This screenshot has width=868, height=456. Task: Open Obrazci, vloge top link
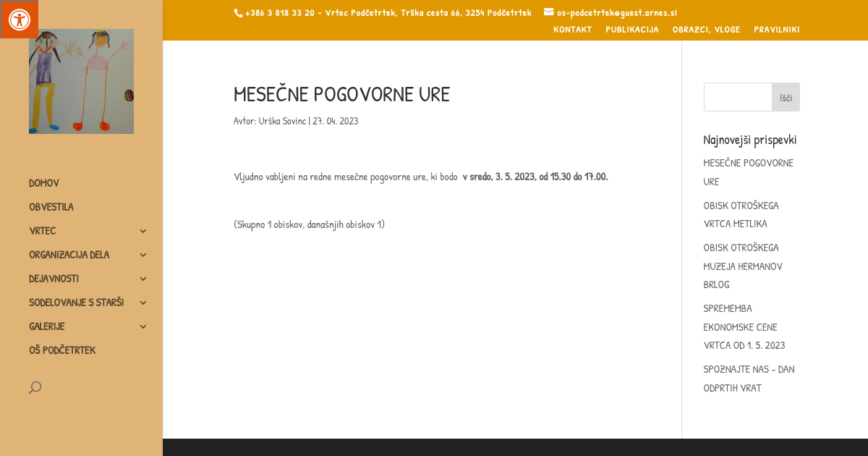coord(706,30)
